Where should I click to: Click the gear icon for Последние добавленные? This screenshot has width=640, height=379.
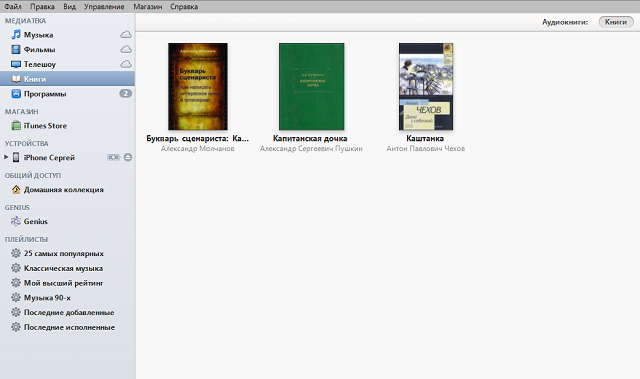[16, 312]
